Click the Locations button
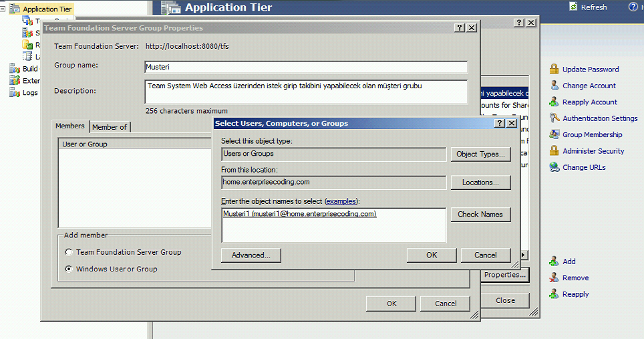Image resolution: width=644 pixels, height=339 pixels. pyautogui.click(x=480, y=183)
